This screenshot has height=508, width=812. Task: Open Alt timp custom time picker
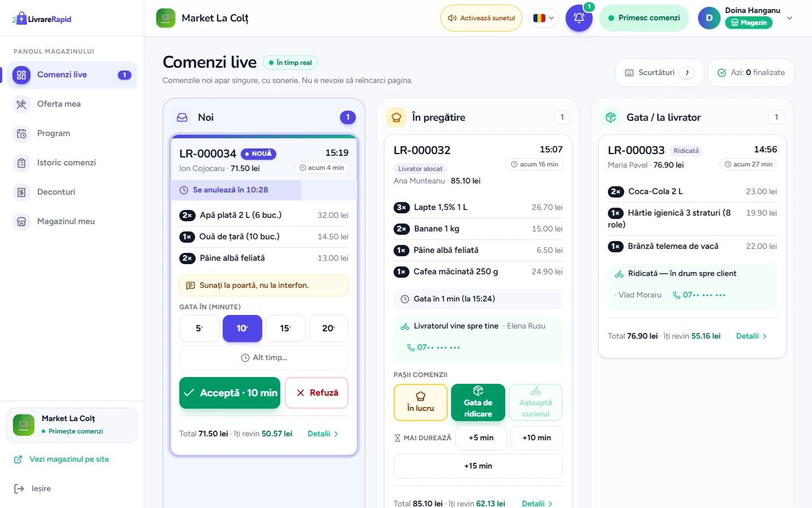click(264, 358)
